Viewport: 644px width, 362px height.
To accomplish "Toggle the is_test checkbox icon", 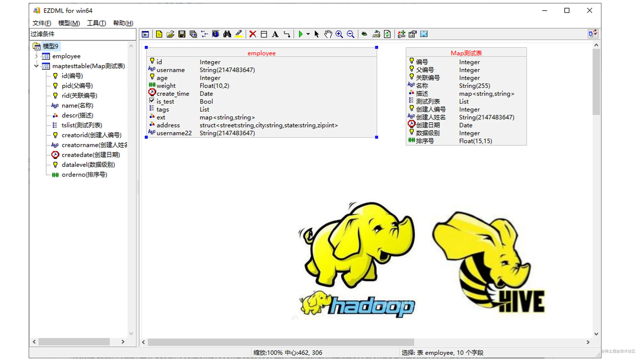I will click(152, 101).
